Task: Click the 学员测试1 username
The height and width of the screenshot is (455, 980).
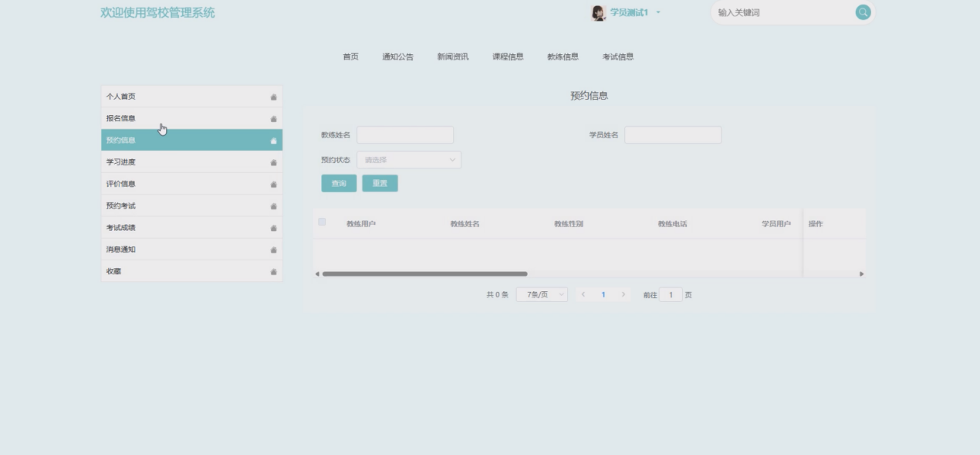Action: point(629,12)
